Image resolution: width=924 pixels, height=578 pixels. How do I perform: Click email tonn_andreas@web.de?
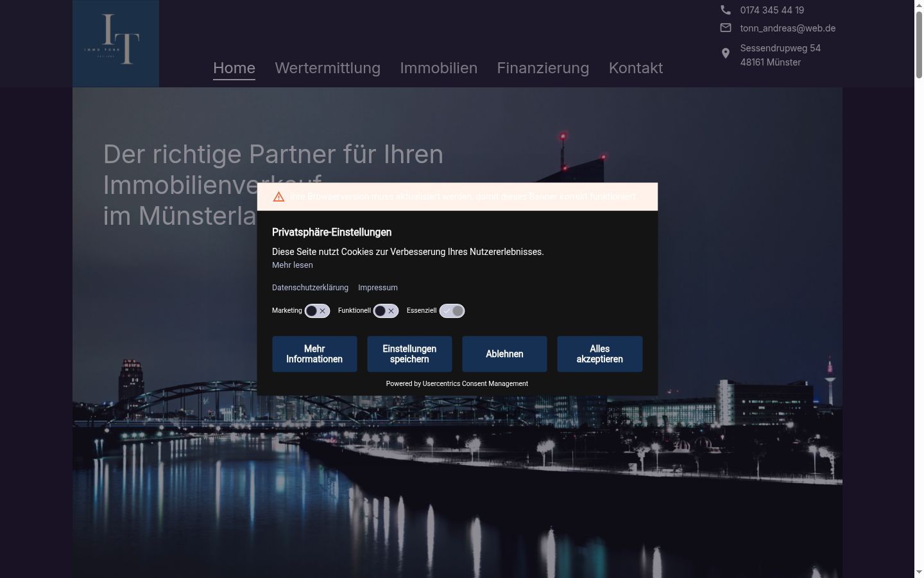[788, 28]
